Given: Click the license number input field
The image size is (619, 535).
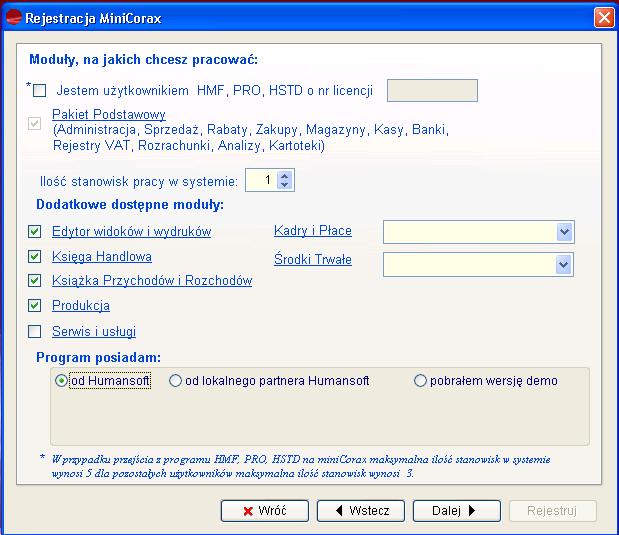Looking at the screenshot, I should click(x=432, y=90).
